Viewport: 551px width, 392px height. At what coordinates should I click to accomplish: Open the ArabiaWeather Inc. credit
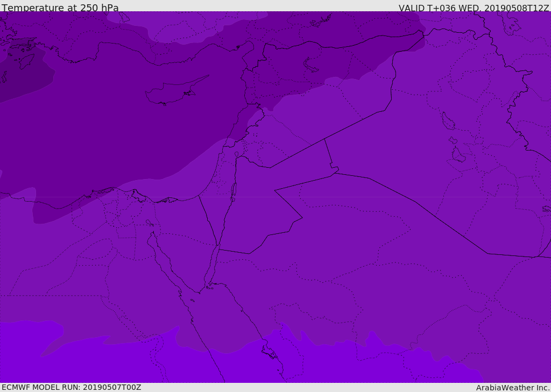coord(513,388)
